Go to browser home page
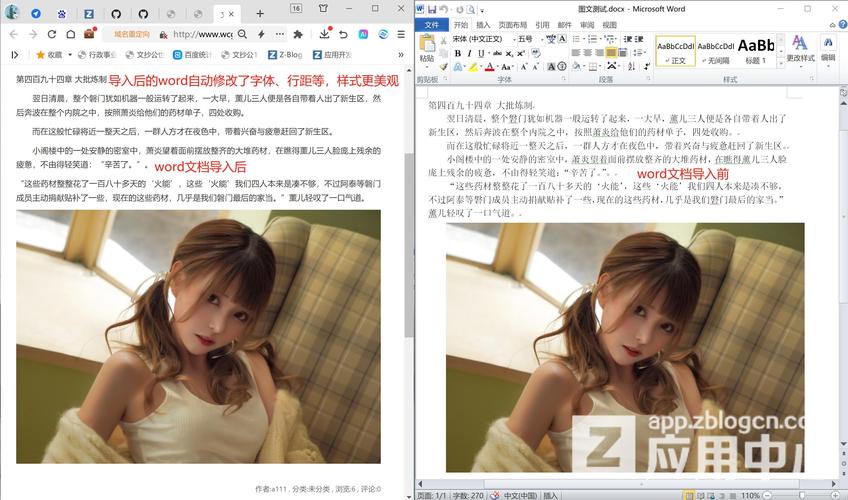 pyautogui.click(x=70, y=34)
